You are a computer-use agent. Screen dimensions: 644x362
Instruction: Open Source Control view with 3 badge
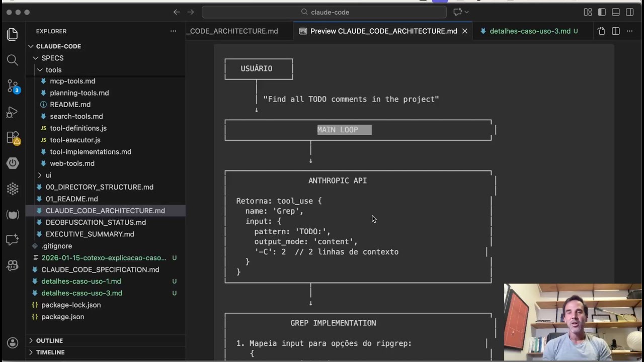pos(13,86)
